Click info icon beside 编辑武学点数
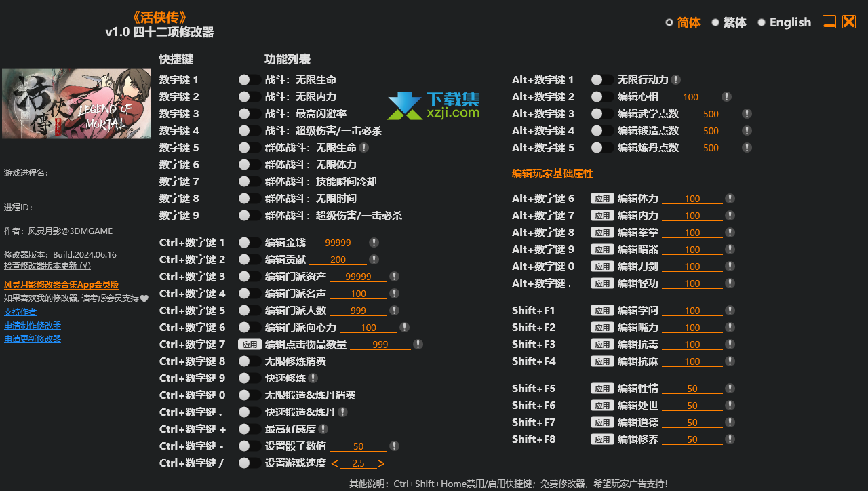 747,114
